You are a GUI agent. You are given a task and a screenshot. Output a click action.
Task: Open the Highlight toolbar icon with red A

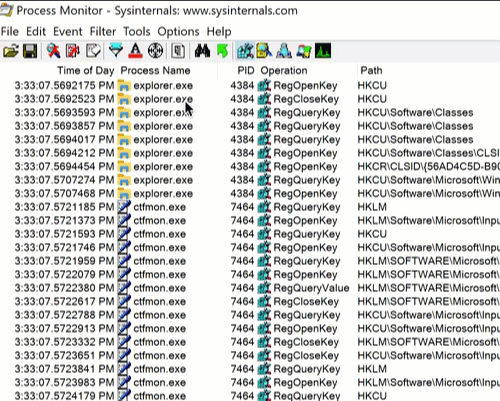pos(135,51)
